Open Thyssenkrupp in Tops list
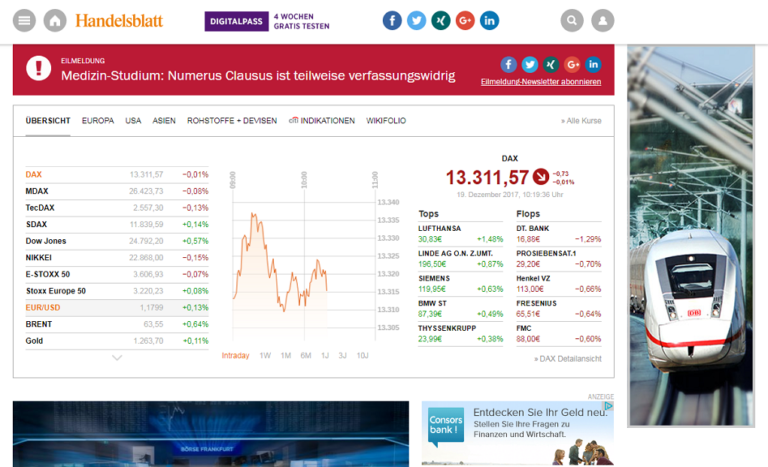 click(x=460, y=334)
